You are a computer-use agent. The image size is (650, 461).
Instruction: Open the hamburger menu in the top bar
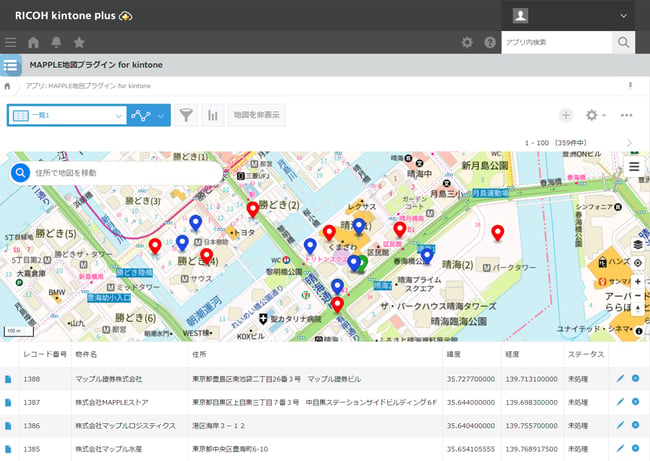[x=10, y=42]
